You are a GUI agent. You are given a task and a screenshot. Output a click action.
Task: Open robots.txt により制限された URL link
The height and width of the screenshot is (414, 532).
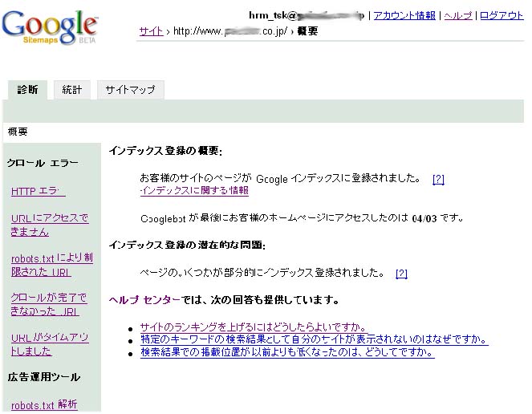click(52, 265)
